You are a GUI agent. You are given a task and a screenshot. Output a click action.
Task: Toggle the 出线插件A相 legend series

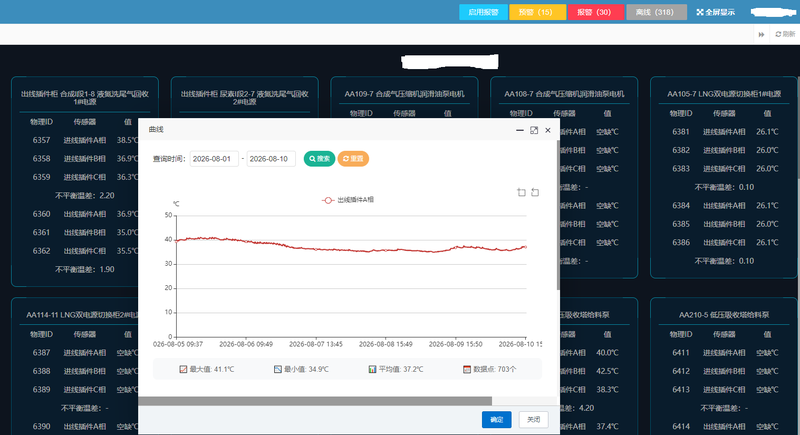348,200
